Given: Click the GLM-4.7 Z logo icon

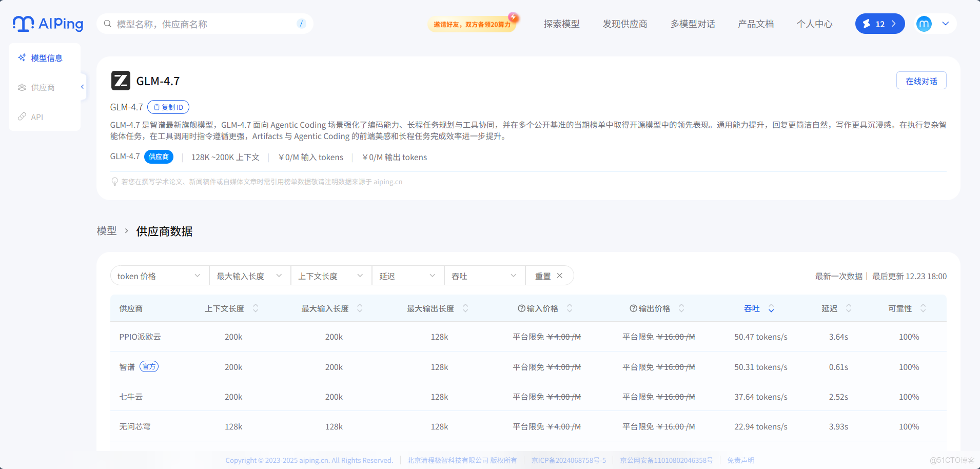Looking at the screenshot, I should click(x=121, y=81).
